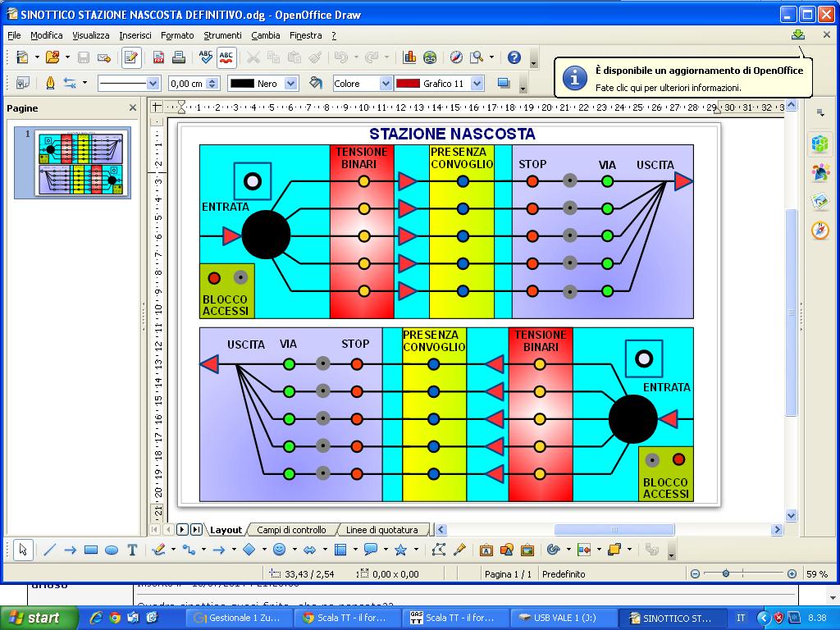Click the zoom in plus button
The height and width of the screenshot is (630, 840).
tap(792, 573)
